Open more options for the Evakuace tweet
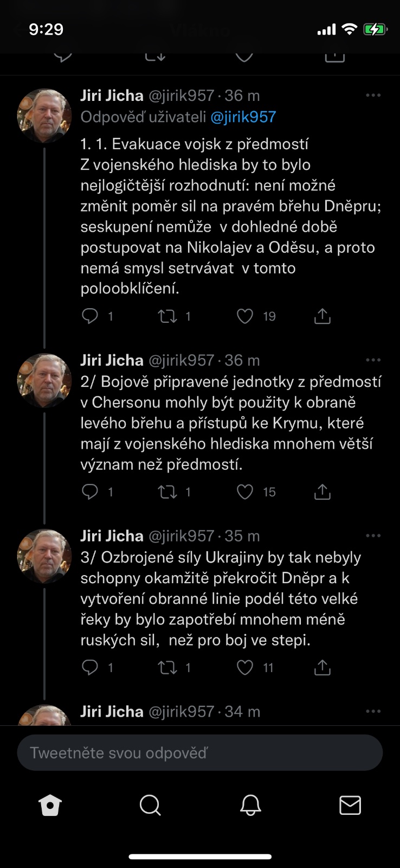Viewport: 400px width, 868px height. click(x=373, y=95)
